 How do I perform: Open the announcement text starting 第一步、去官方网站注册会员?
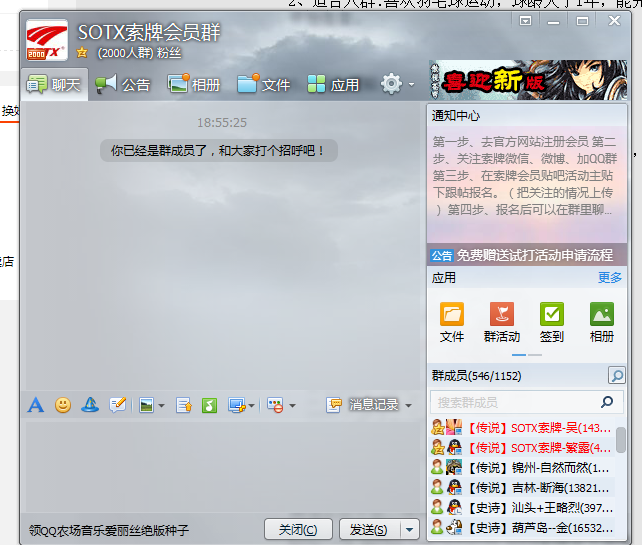(x=524, y=176)
